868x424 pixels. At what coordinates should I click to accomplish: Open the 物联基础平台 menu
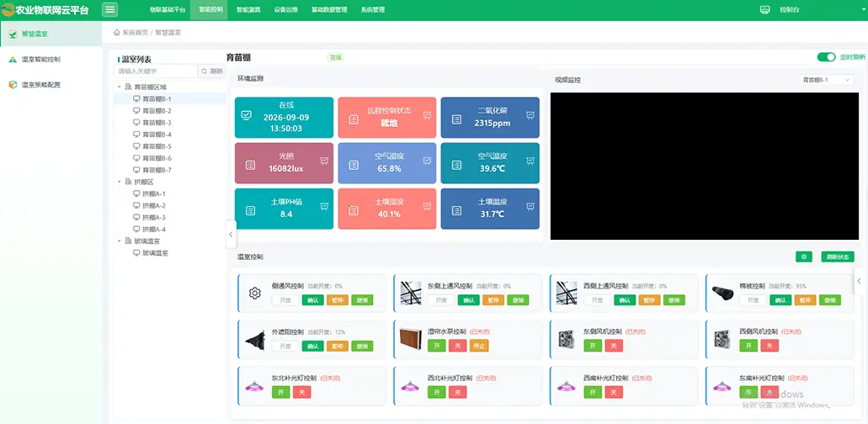(168, 9)
